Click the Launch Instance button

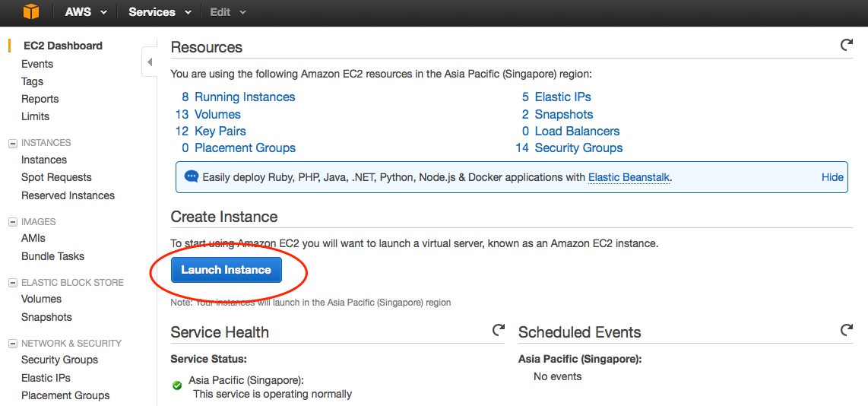(226, 270)
